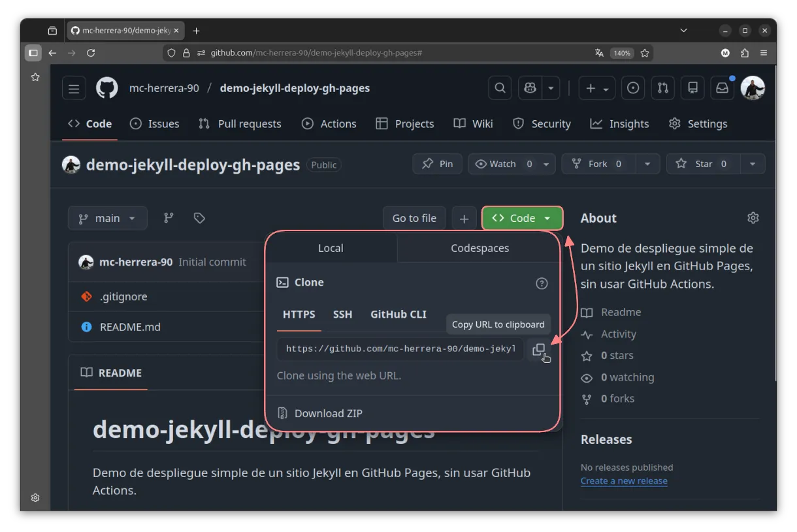This screenshot has width=797, height=532.
Task: Click the GitHub logo
Action: (x=106, y=87)
